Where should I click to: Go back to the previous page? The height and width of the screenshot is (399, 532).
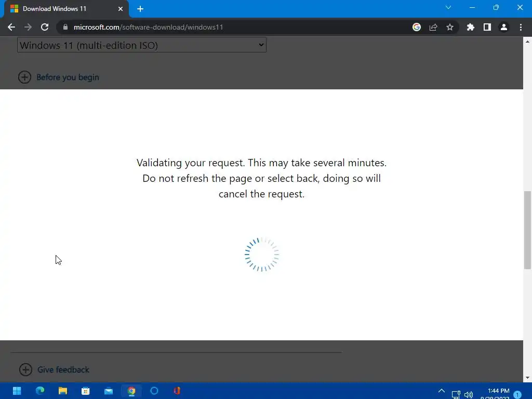click(11, 27)
